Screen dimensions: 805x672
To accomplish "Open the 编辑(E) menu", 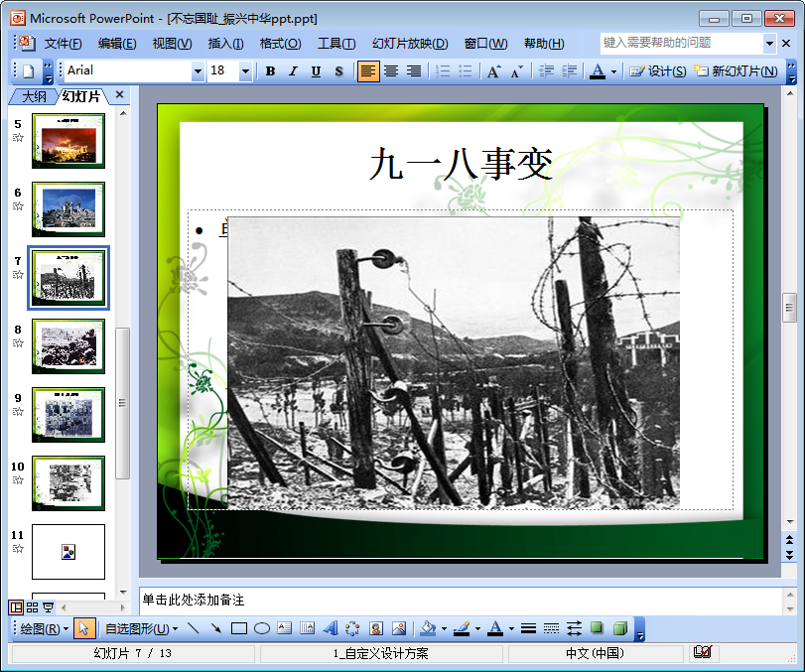I will coord(117,44).
